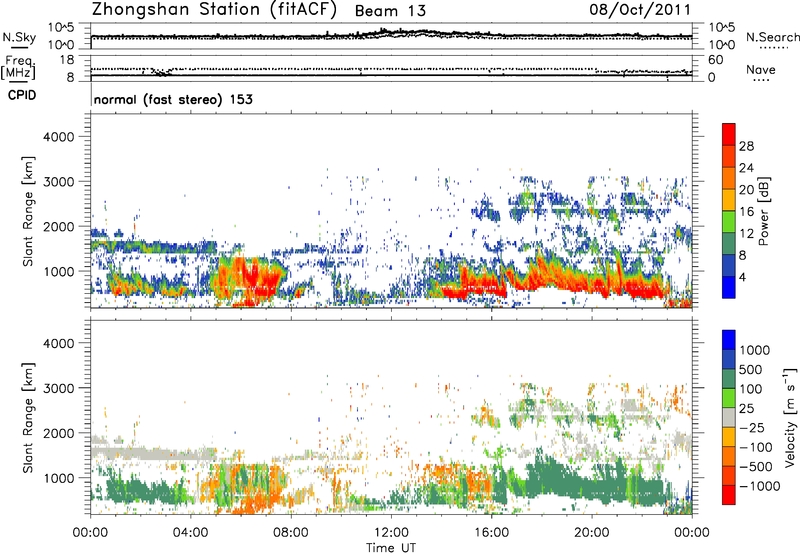The width and height of the screenshot is (800, 554).
Task: Click the N.Search legend label
Action: tap(773, 37)
